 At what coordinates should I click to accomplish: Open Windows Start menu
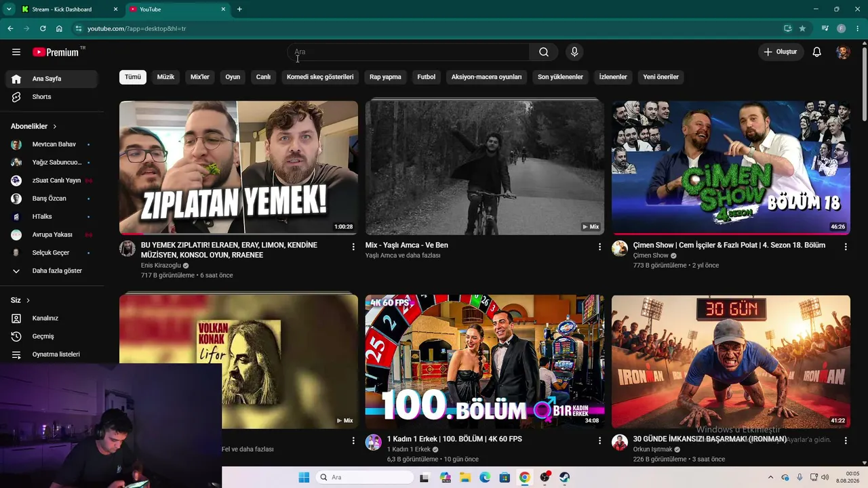point(304,477)
